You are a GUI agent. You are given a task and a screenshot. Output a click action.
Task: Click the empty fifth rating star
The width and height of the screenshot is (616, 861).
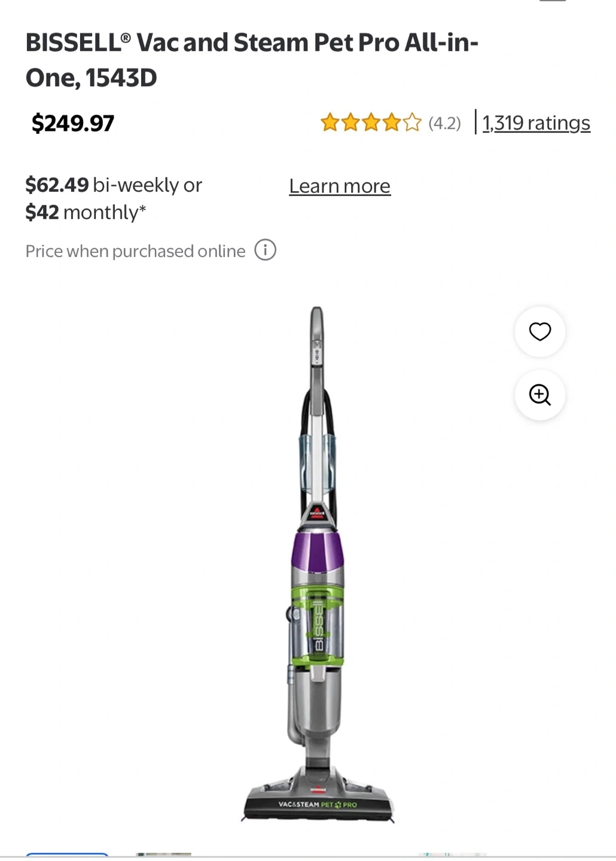412,123
